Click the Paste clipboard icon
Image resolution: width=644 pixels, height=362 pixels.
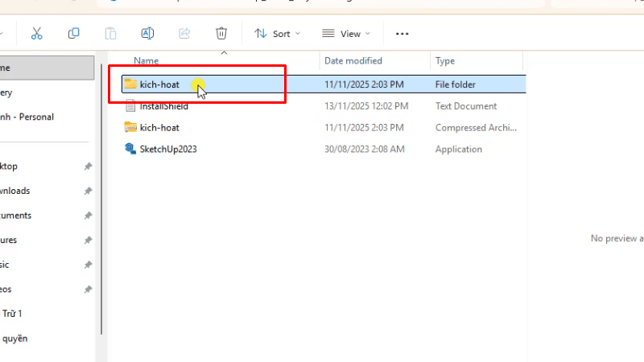click(x=110, y=34)
